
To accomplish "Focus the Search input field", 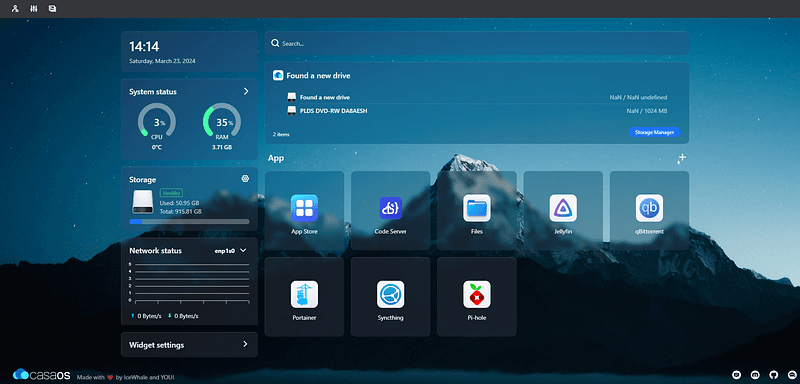I will coord(477,43).
